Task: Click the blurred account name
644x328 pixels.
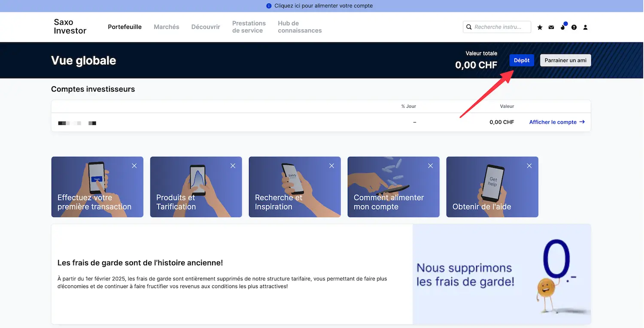Action: 77,123
